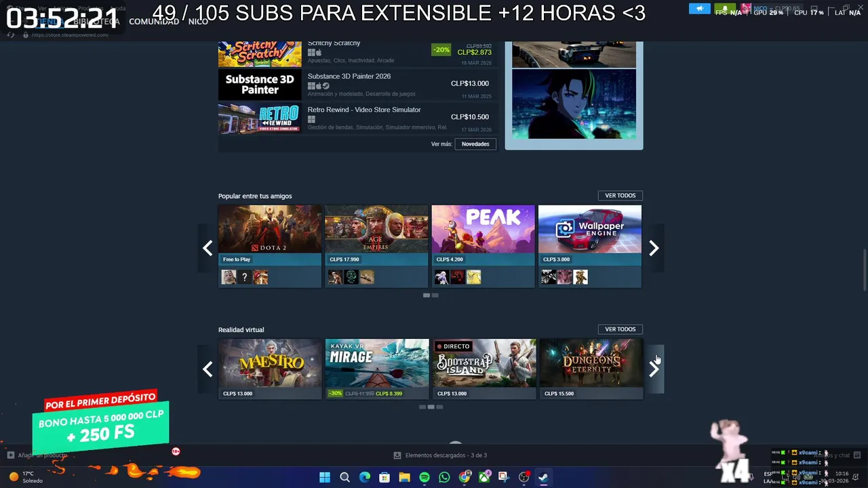
Task: Open Windows taskbar search
Action: (344, 477)
